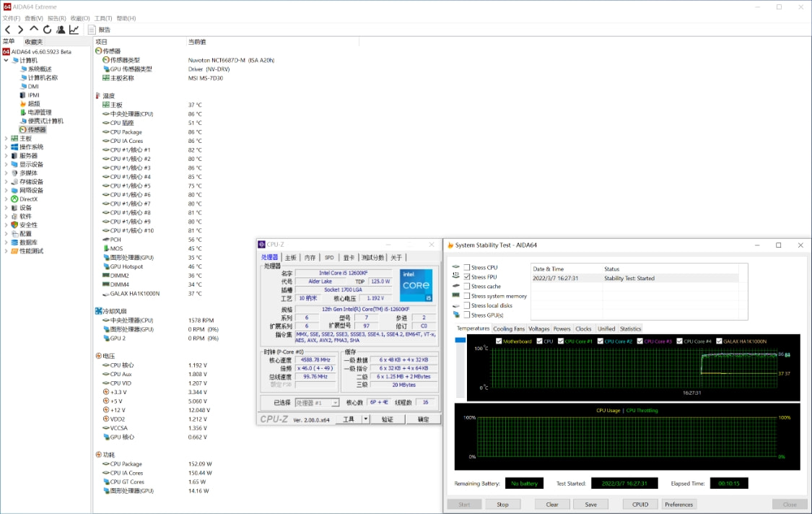
Task: Uncheck the Stress FPU checkbox
Action: (x=467, y=277)
